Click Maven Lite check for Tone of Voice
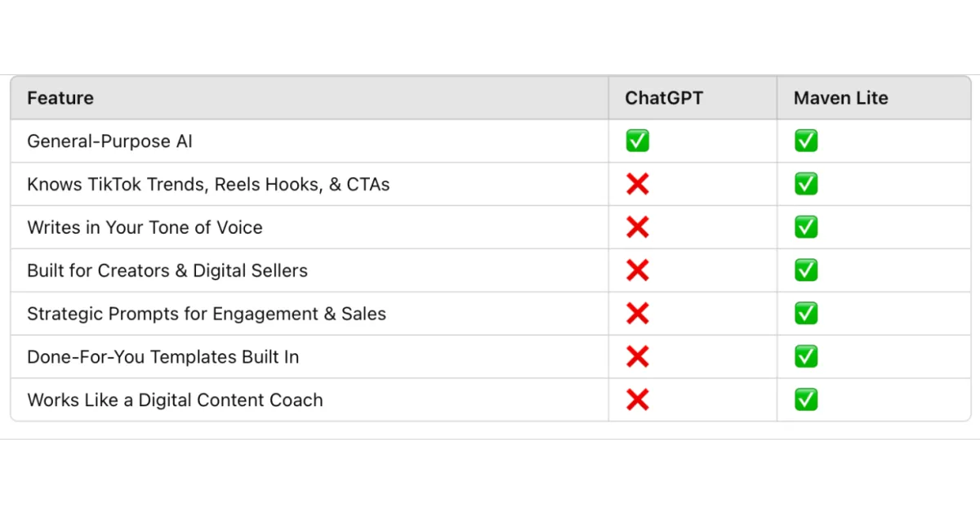980x505 pixels. [806, 227]
